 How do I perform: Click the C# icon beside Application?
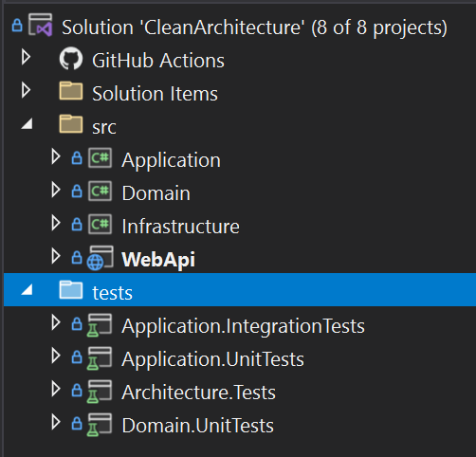pyautogui.click(x=100, y=157)
